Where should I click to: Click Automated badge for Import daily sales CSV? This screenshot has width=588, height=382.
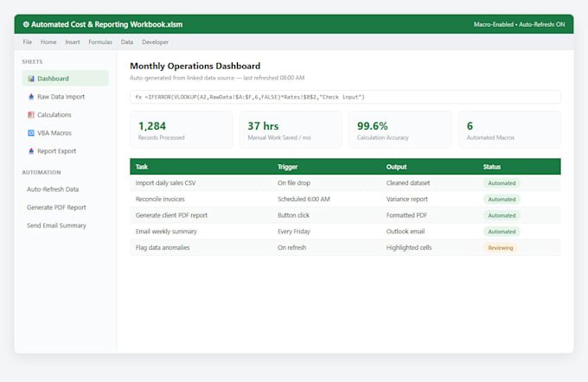502,183
